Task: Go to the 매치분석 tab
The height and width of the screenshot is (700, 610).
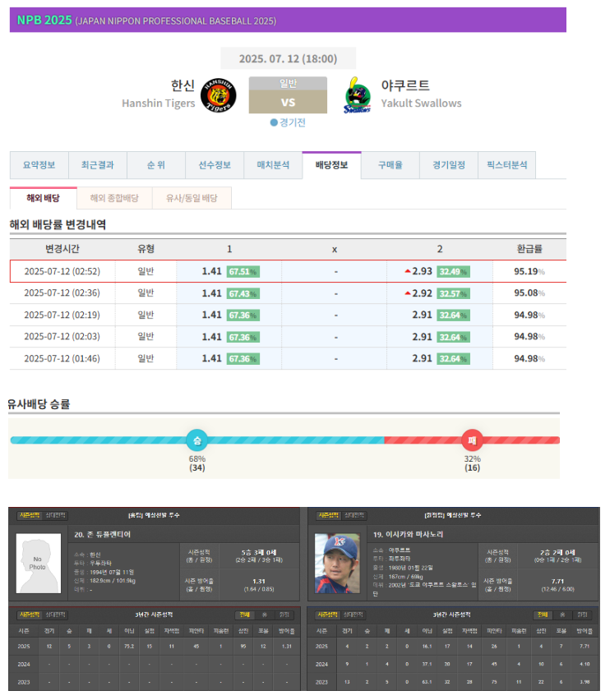Action: click(273, 165)
